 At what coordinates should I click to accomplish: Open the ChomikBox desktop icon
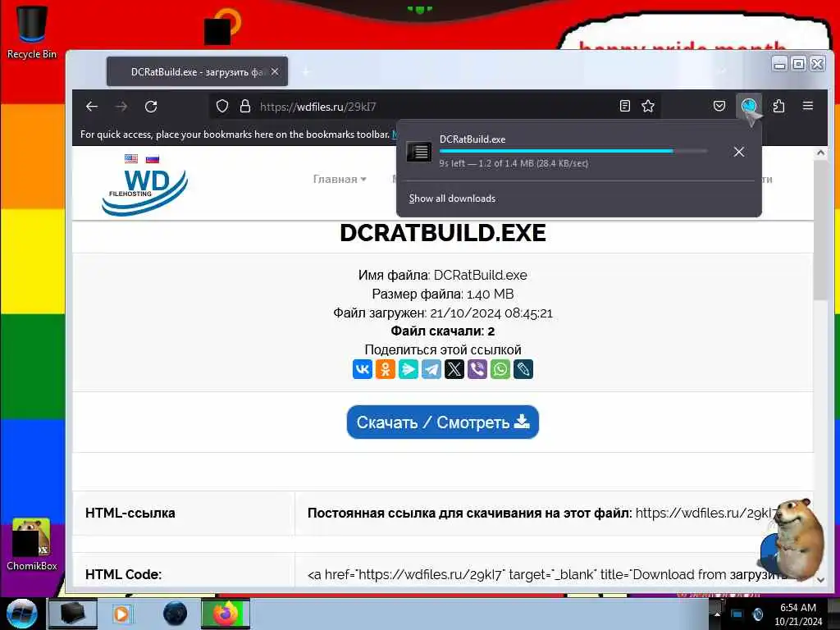[32, 545]
